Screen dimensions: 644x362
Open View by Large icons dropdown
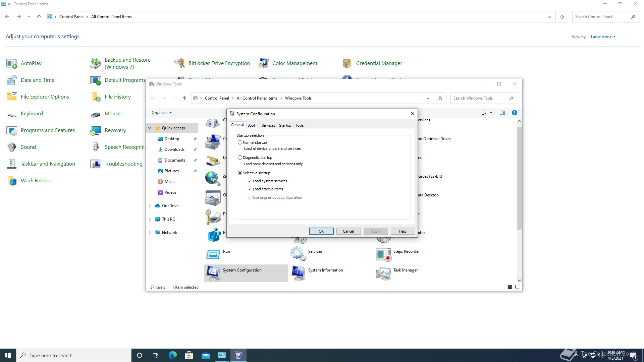tap(603, 37)
